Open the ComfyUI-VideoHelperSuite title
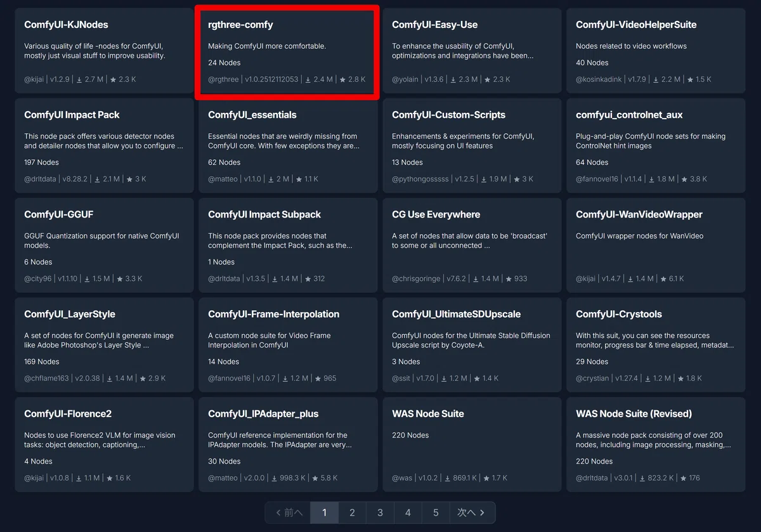 (x=636, y=25)
